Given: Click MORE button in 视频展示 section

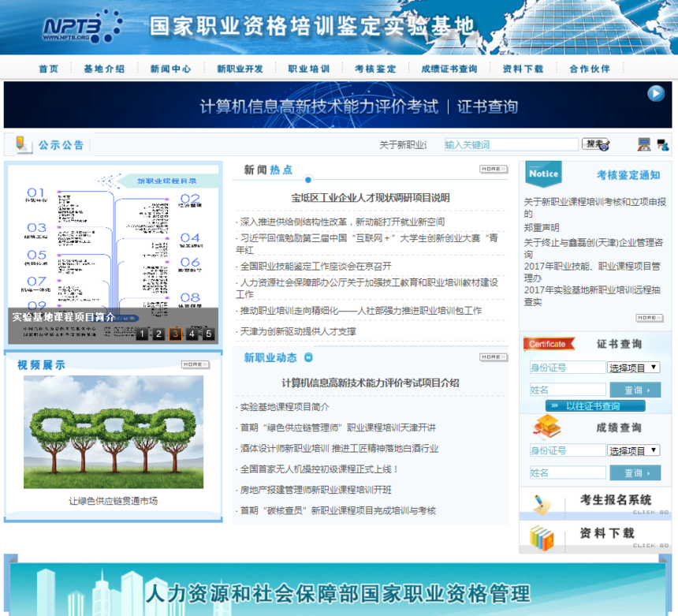Looking at the screenshot, I should (x=196, y=364).
